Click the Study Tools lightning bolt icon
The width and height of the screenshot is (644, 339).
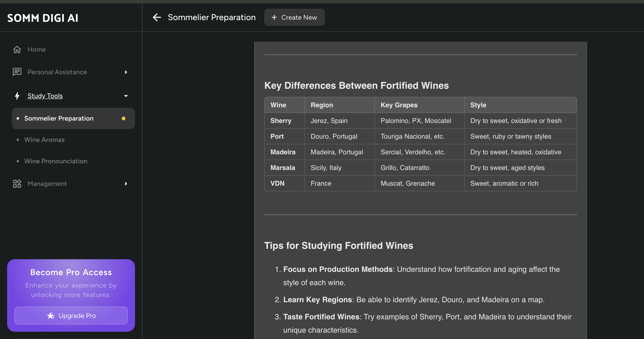pos(17,96)
